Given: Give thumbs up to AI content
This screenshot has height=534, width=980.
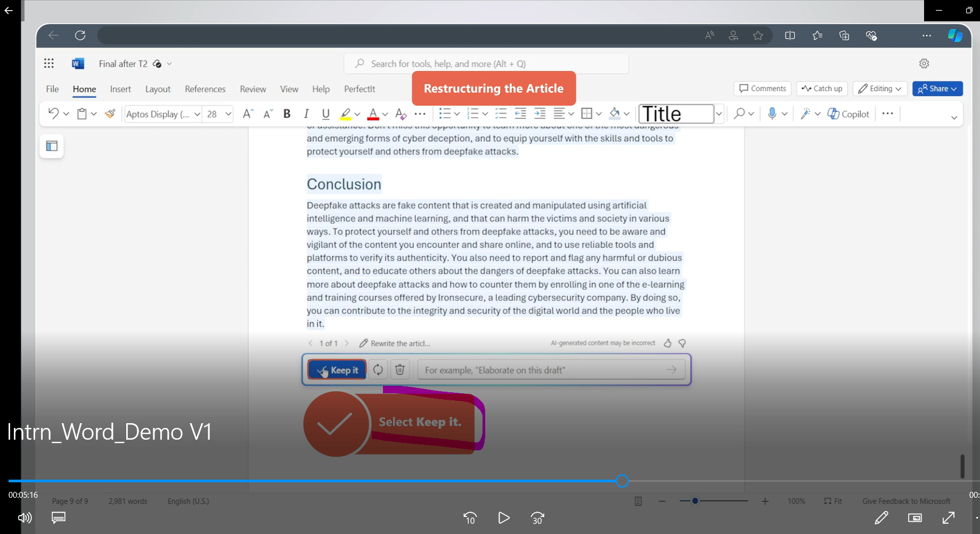Looking at the screenshot, I should pyautogui.click(x=667, y=343).
